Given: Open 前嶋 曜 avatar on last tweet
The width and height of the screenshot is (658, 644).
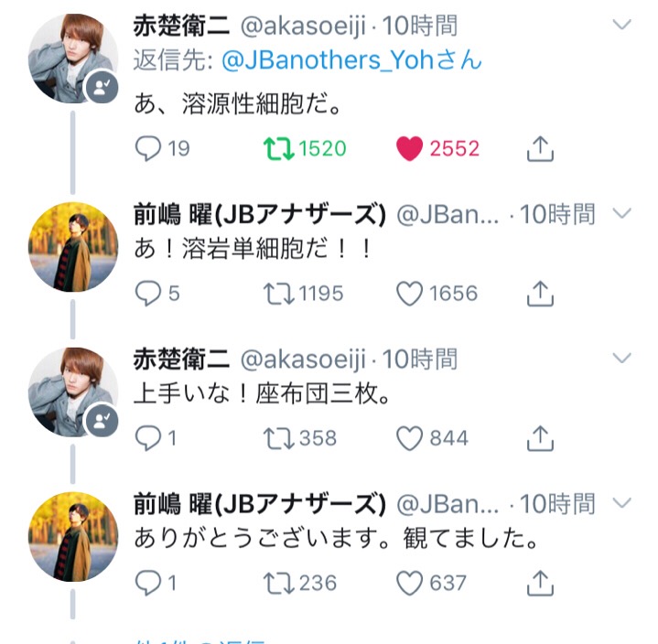Looking at the screenshot, I should tap(72, 536).
